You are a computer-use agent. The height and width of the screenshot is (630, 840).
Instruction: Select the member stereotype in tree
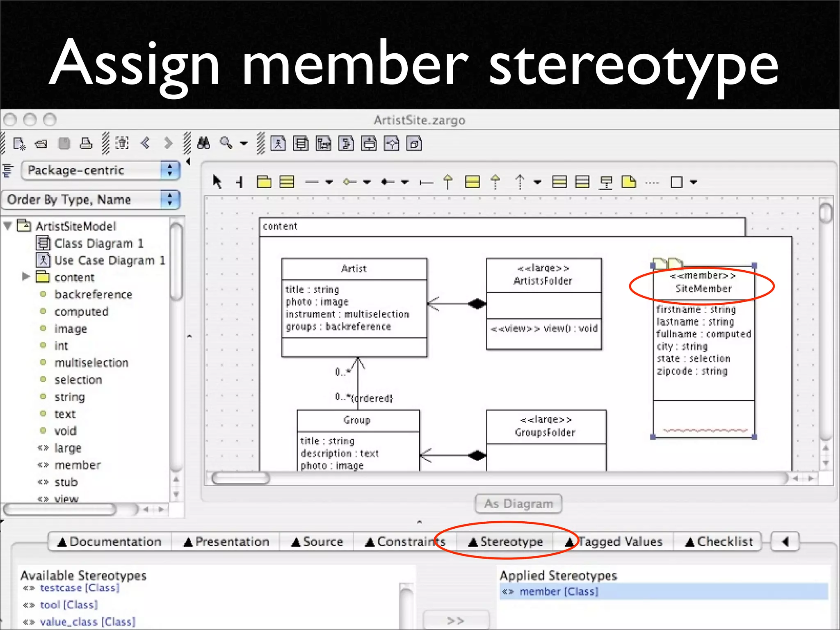tap(77, 465)
